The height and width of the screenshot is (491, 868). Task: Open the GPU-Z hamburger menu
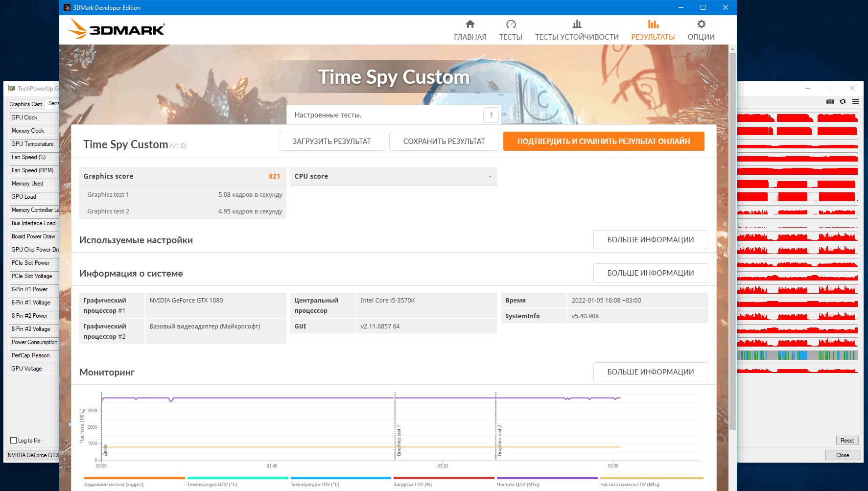pyautogui.click(x=855, y=101)
